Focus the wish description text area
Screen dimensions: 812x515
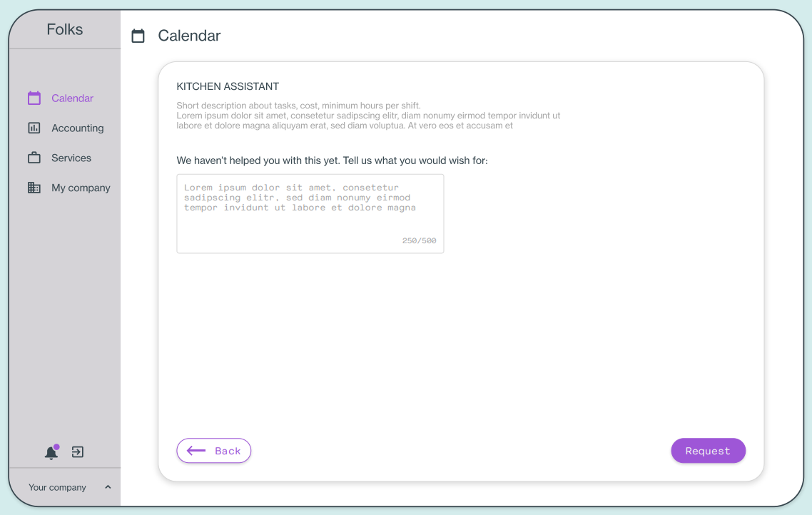pyautogui.click(x=310, y=214)
